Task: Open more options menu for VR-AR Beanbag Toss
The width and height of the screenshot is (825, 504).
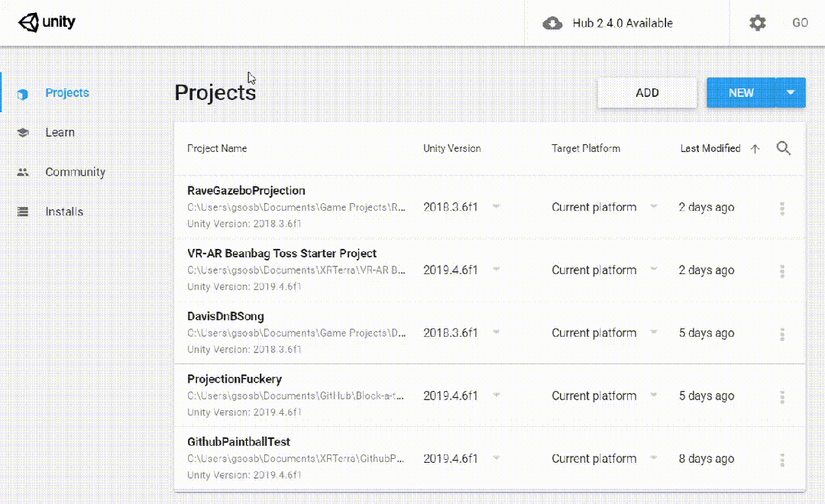Action: pyautogui.click(x=782, y=271)
